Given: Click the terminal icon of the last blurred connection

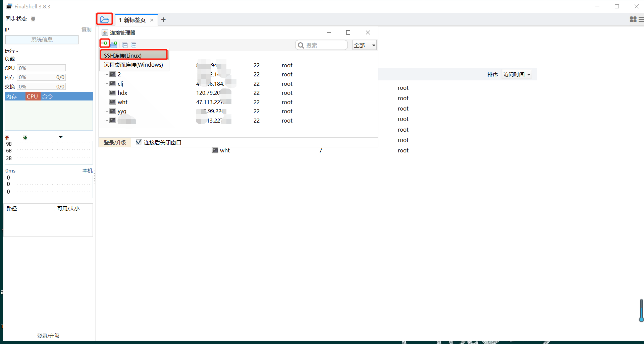Looking at the screenshot, I should 113,121.
